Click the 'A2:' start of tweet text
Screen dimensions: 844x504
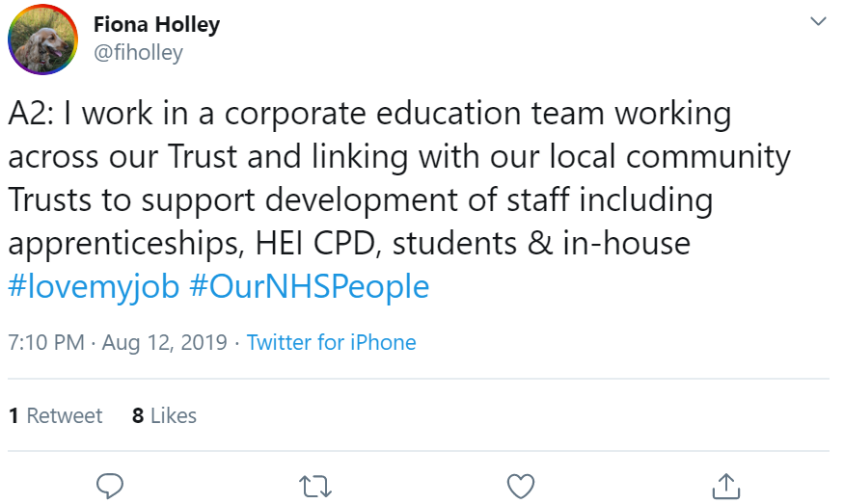pyautogui.click(x=31, y=114)
